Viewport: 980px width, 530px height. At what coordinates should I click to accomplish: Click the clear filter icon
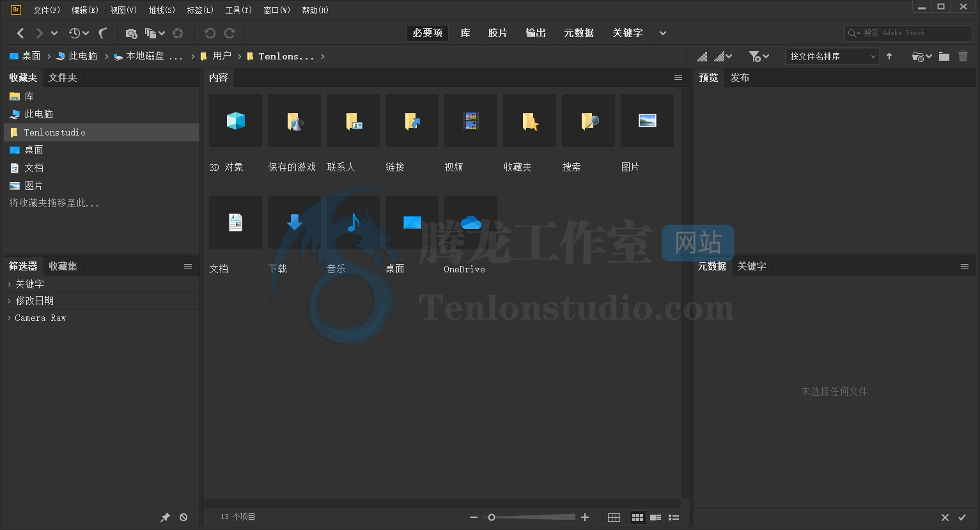(183, 517)
